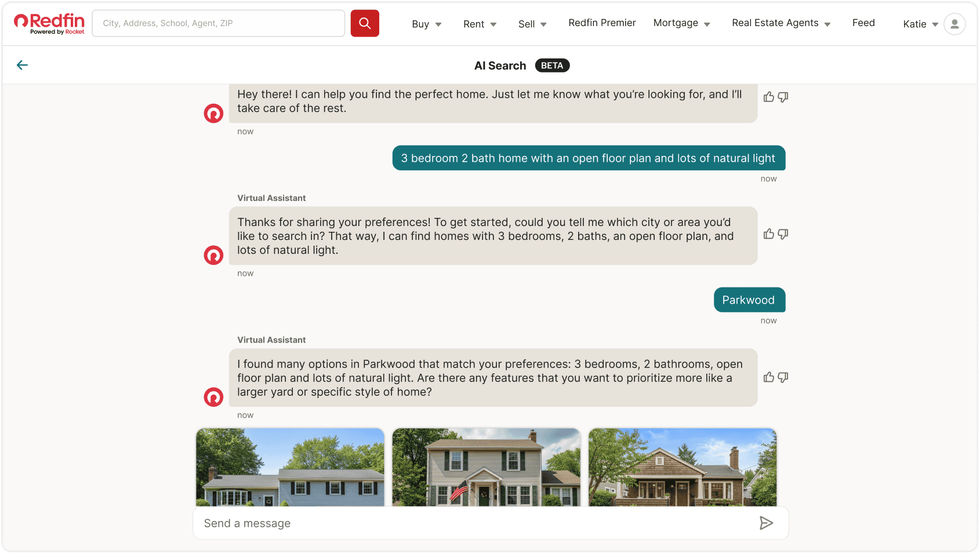Click the red search magnifier button
This screenshot has height=554, width=980.
365,23
